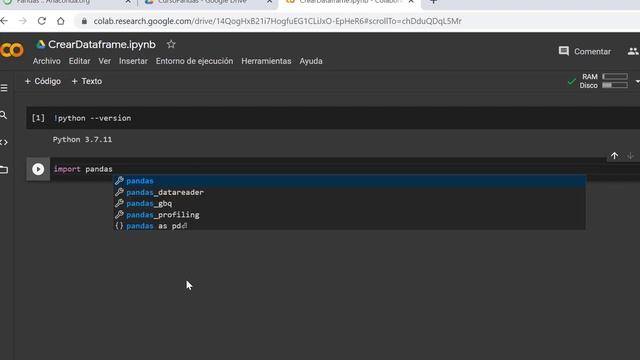Click the Python 3.7.11 output text

pos(82,140)
